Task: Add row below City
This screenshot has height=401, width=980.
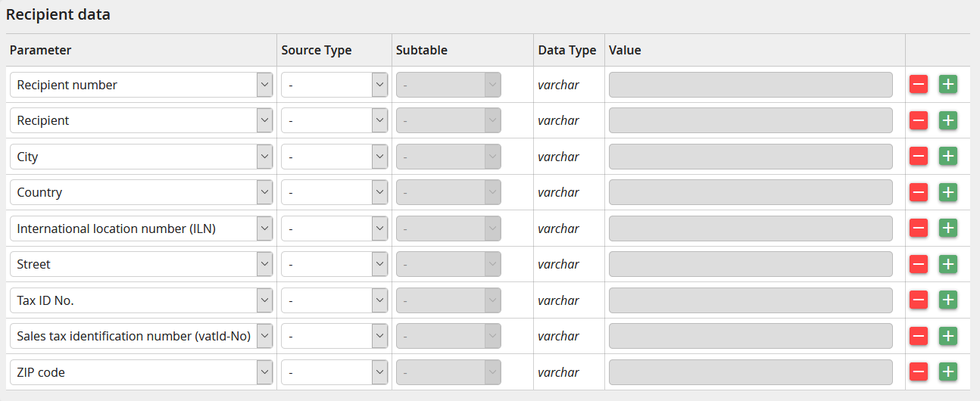Action: pyautogui.click(x=948, y=156)
